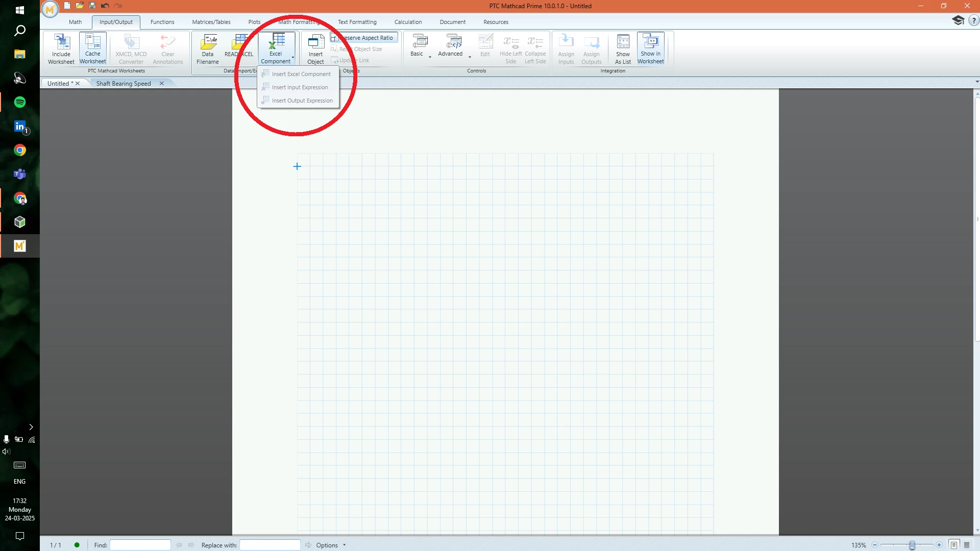Click the Save icon in the quick access toolbar

click(x=92, y=6)
